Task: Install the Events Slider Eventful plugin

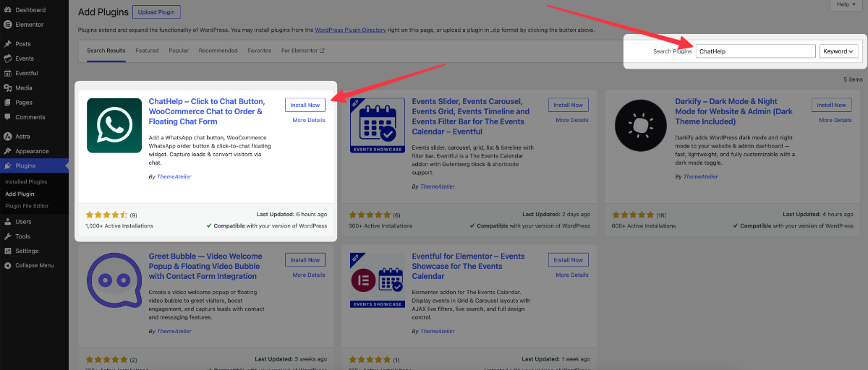Action: 569,105
